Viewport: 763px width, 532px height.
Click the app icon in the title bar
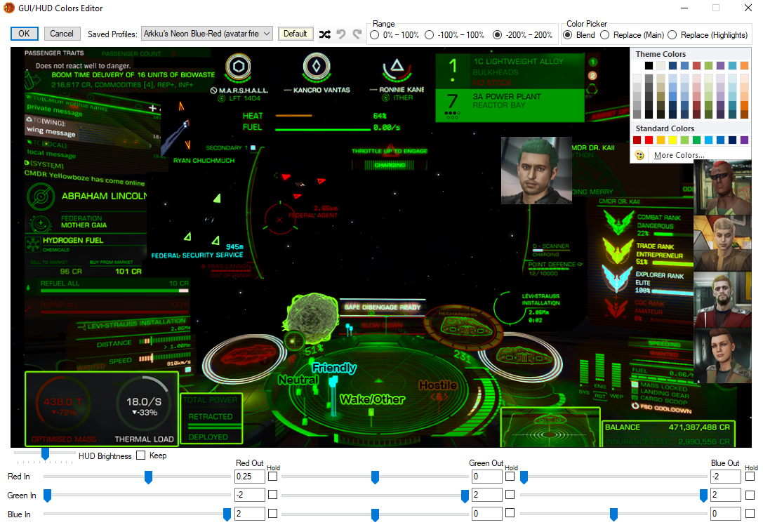pos(8,8)
